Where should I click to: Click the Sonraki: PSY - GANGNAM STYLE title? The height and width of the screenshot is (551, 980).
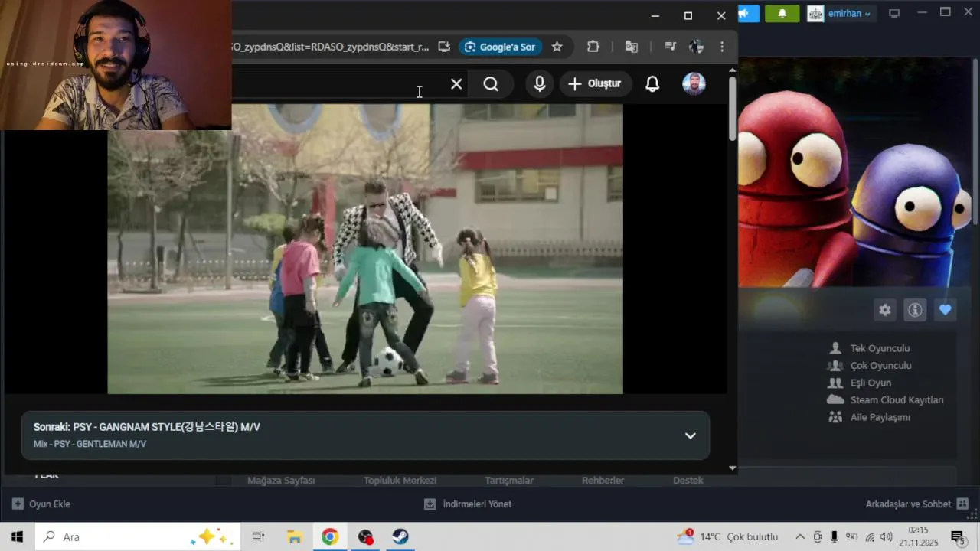pos(147,427)
